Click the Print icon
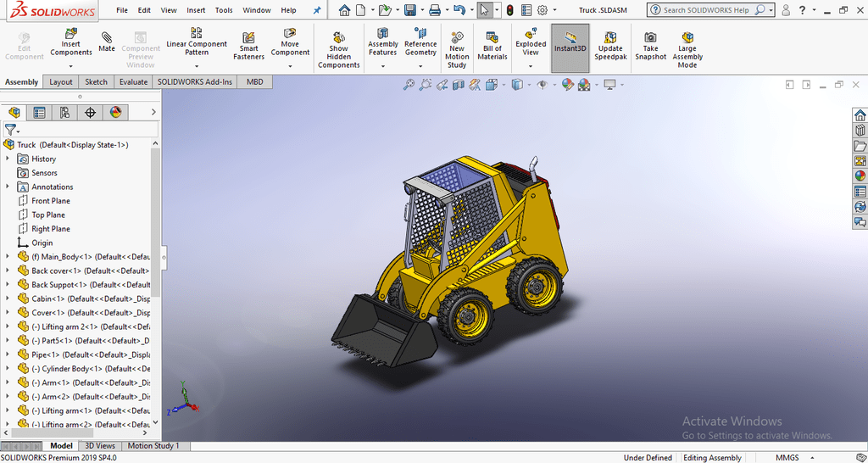This screenshot has height=463, width=868. pos(435,10)
